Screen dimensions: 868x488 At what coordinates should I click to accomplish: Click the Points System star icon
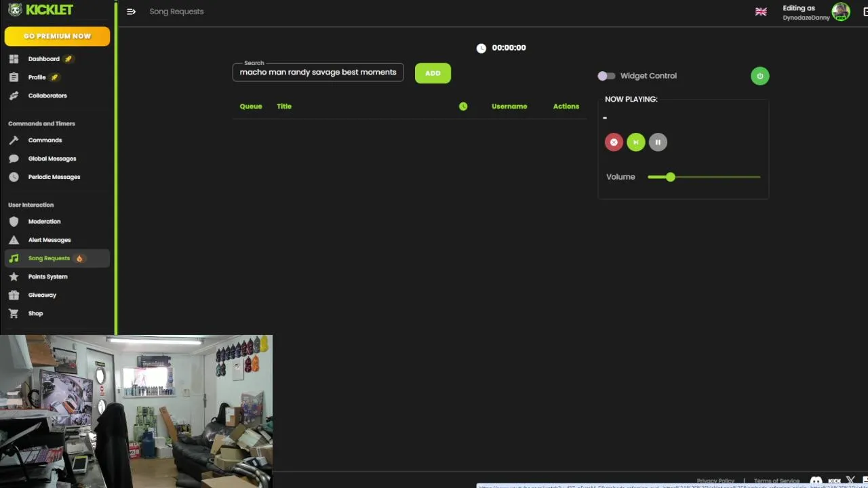click(x=14, y=277)
